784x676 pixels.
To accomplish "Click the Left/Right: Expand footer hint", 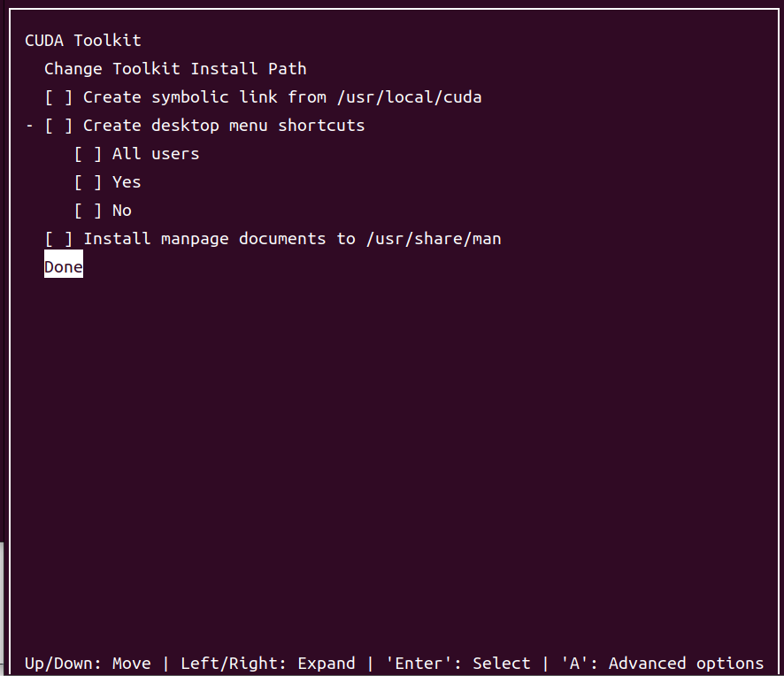I will (x=268, y=664).
